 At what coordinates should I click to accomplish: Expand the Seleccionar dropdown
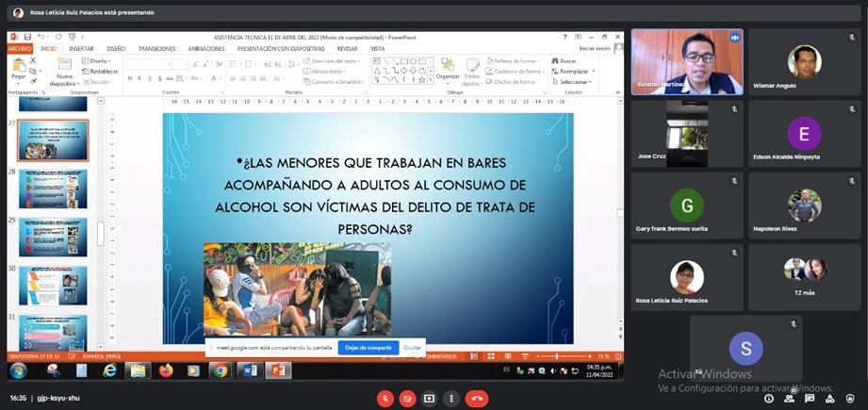(576, 82)
